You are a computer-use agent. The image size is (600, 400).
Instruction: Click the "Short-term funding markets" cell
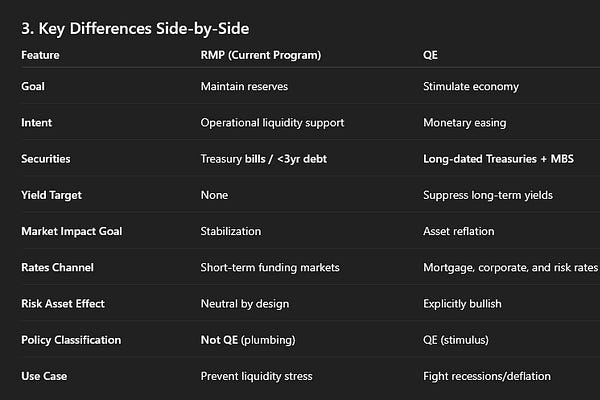pos(267,267)
